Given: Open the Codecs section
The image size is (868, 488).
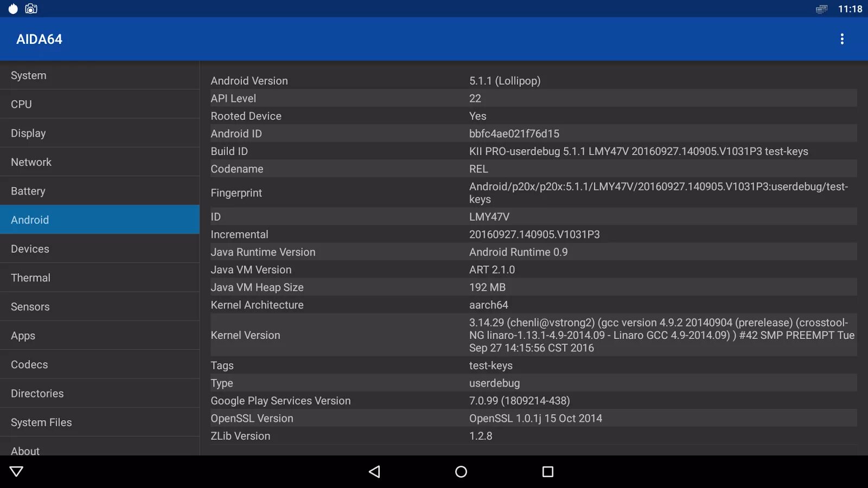Looking at the screenshot, I should click(x=100, y=364).
